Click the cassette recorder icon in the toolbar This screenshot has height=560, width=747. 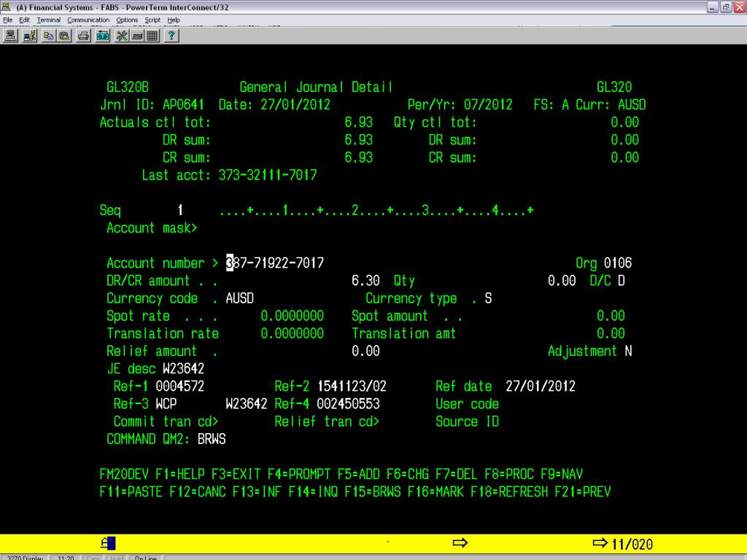(102, 36)
